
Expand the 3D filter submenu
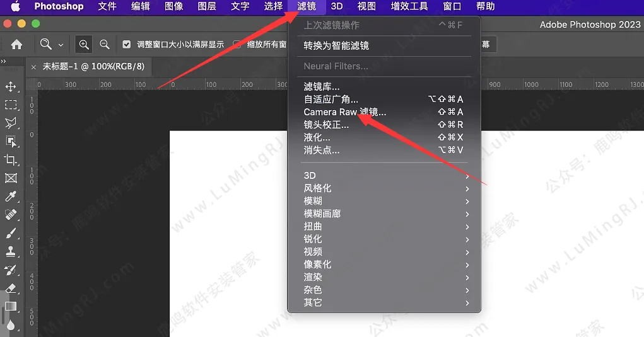384,176
